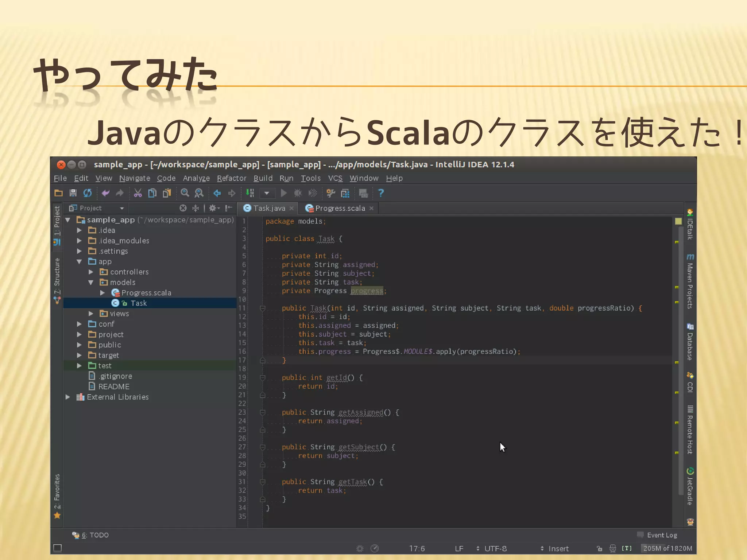Click Scroll from Source target icon

[183, 208]
